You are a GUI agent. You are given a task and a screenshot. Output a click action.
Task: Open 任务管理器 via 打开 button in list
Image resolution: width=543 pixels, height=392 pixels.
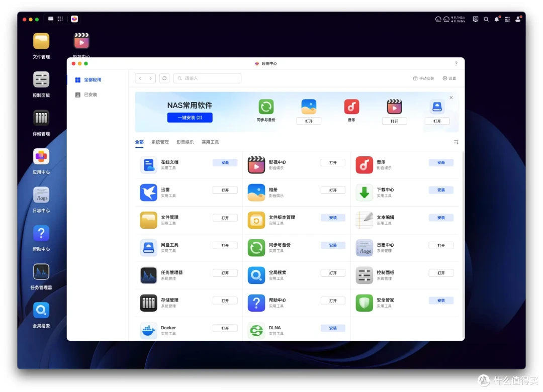pyautogui.click(x=225, y=273)
